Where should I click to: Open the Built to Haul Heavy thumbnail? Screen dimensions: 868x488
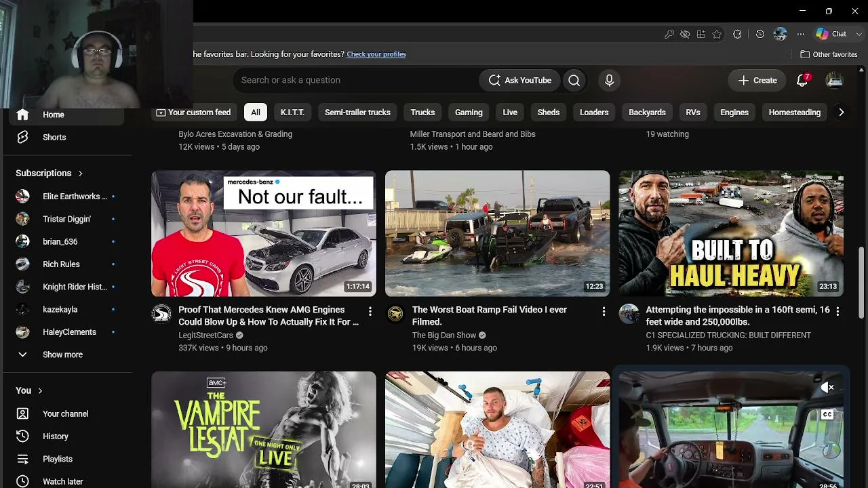(x=731, y=234)
